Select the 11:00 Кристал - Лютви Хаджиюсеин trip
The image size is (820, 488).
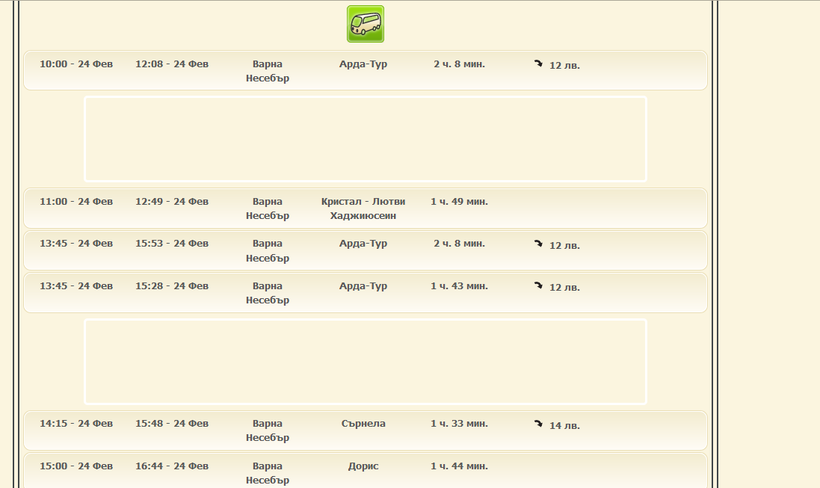tap(363, 208)
